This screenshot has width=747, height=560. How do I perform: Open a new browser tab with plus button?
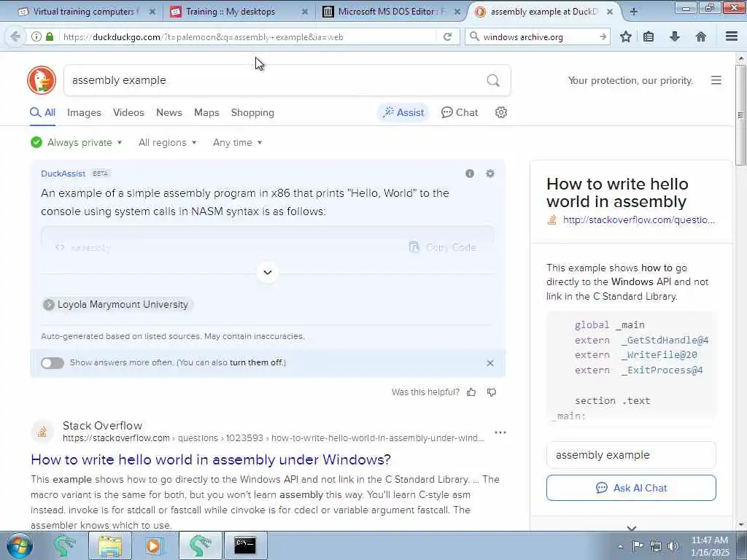point(634,12)
